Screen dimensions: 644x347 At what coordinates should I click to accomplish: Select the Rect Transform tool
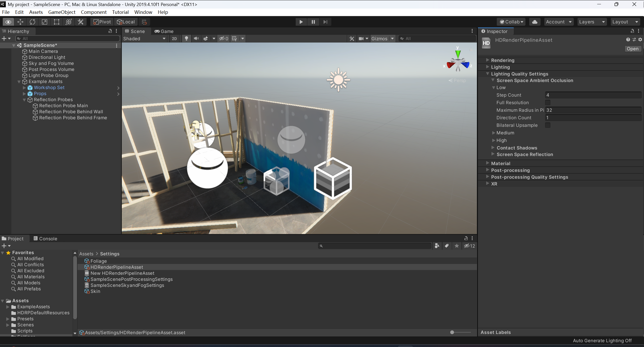(56, 22)
